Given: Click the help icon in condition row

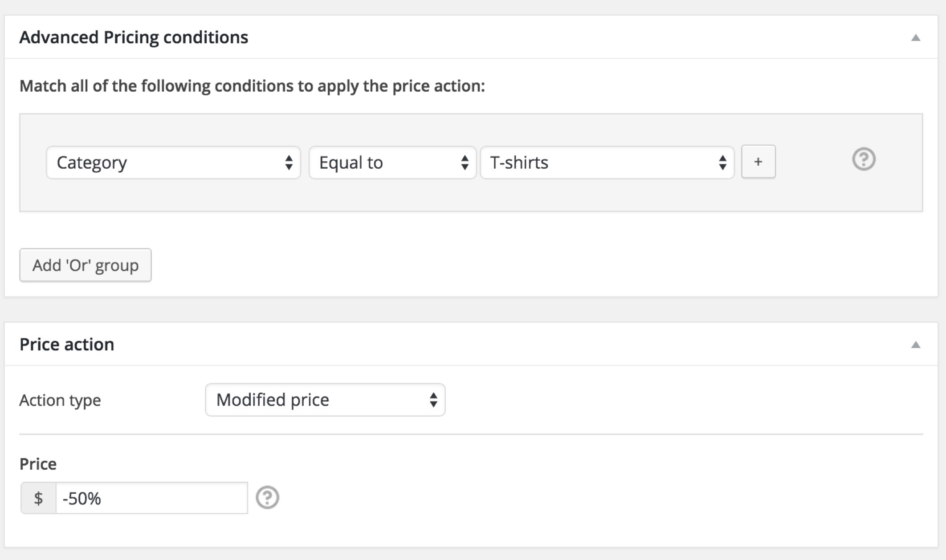Looking at the screenshot, I should coord(864,159).
